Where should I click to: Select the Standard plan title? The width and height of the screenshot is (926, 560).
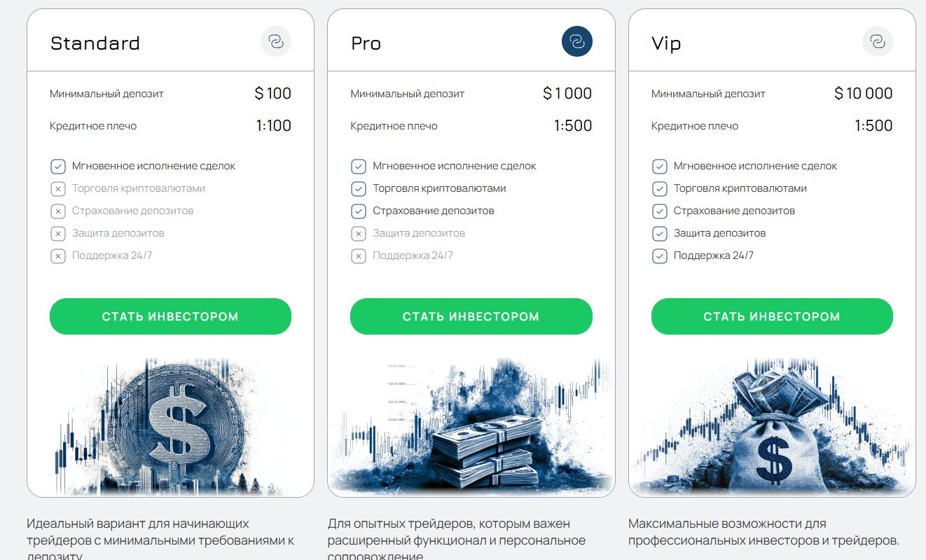95,43
